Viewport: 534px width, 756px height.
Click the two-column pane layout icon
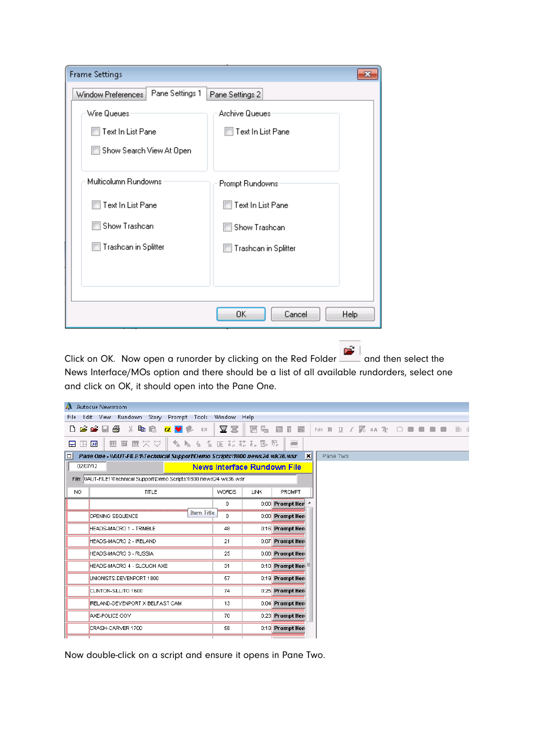point(83,444)
